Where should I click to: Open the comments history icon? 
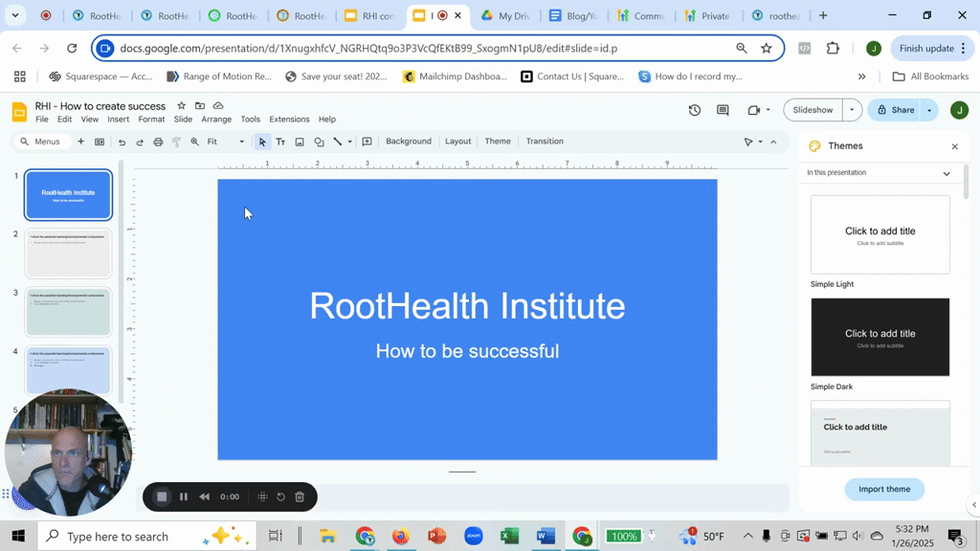pos(723,110)
